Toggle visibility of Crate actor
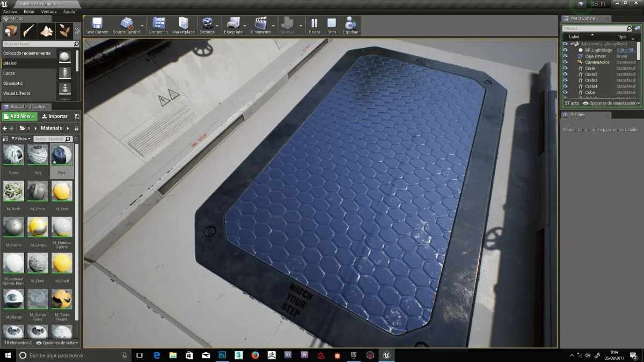Viewport: 644px width, 362px height. click(565, 68)
